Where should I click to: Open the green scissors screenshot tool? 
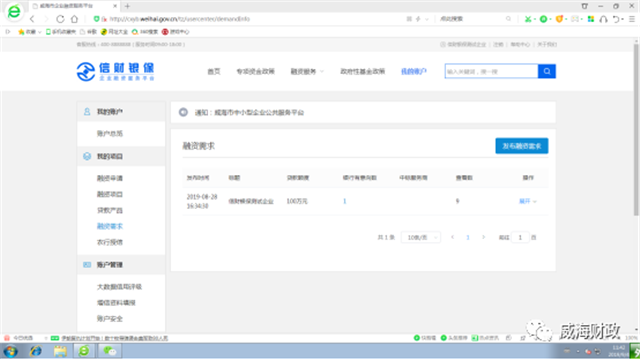coord(528,19)
